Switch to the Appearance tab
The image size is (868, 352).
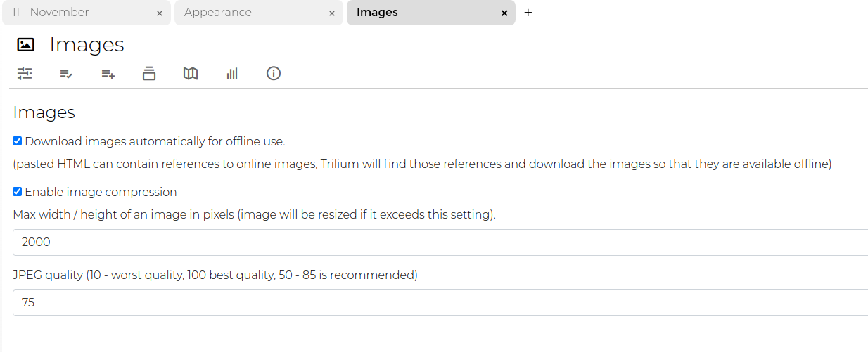click(250, 13)
